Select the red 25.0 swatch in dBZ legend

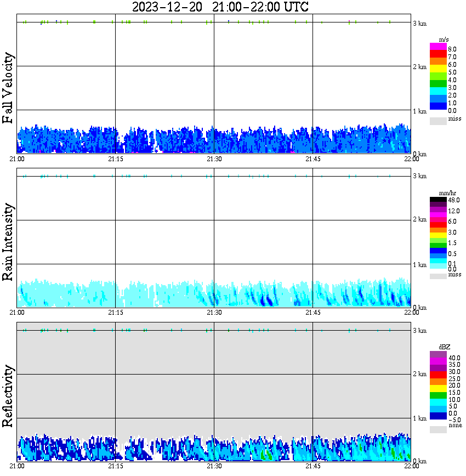(439, 375)
